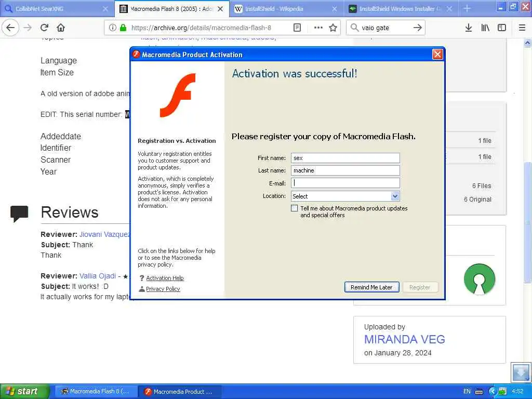Open the Activation Help link
Viewport: 532px width, 399px height.
point(165,278)
